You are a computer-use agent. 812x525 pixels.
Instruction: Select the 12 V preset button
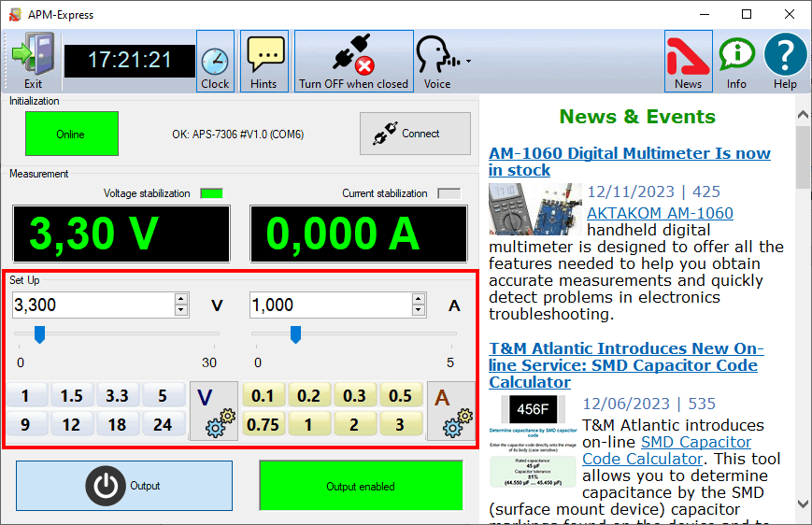(x=71, y=424)
